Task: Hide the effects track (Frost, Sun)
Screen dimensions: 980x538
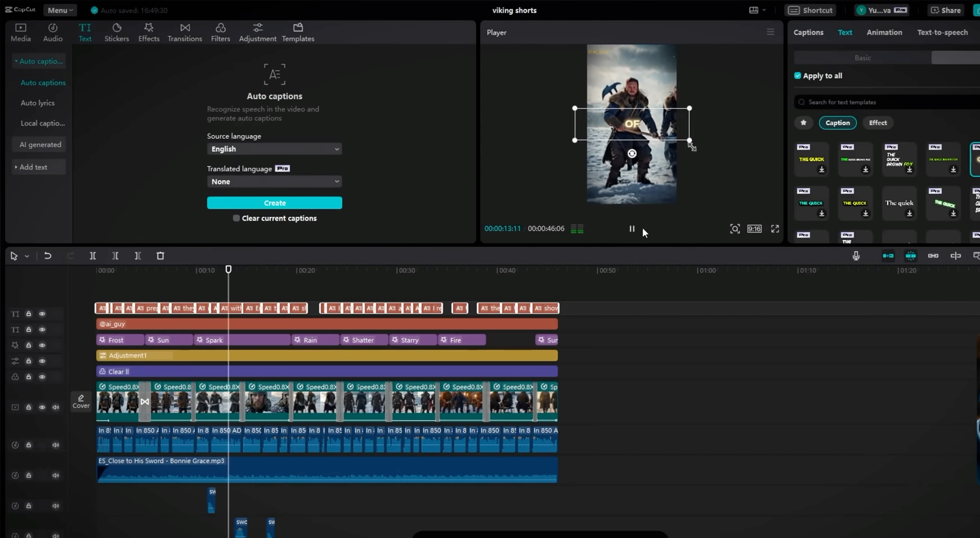Action: 42,345
